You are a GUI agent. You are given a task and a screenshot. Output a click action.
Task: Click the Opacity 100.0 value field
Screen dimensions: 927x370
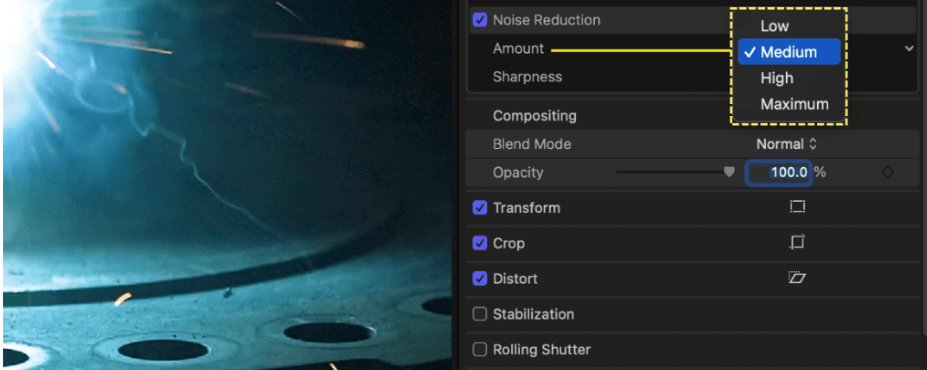779,173
